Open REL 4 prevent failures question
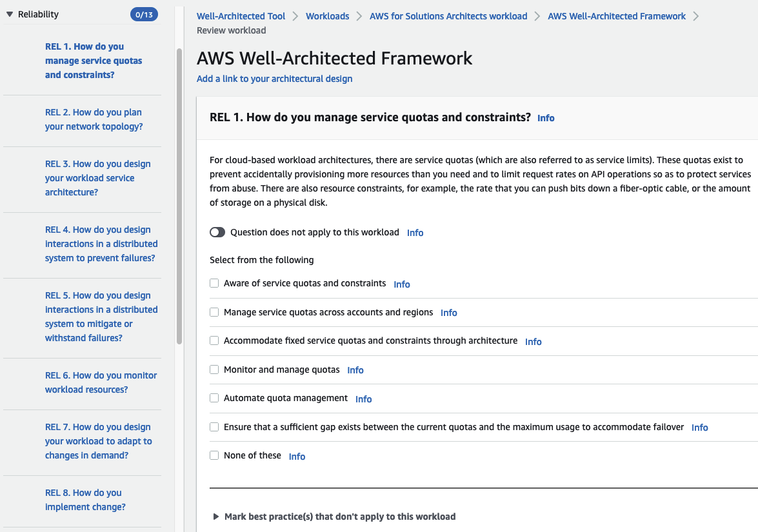Viewport: 758px width, 532px height. [101, 244]
